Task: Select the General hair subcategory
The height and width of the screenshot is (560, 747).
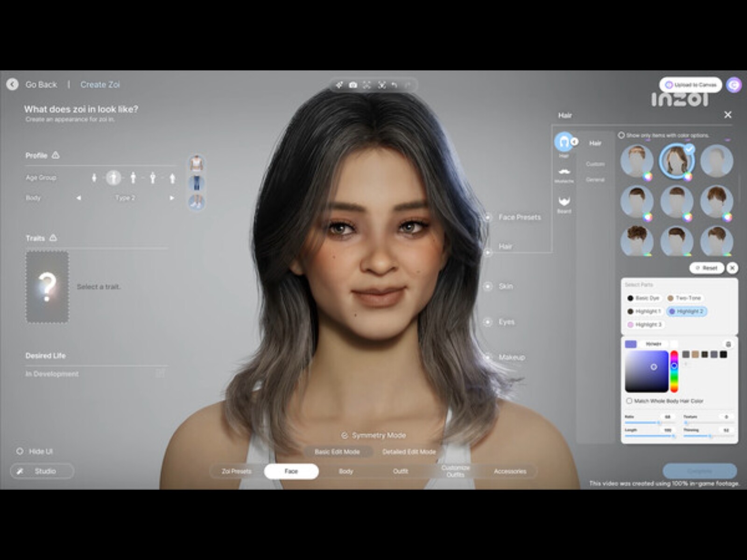Action: [595, 180]
